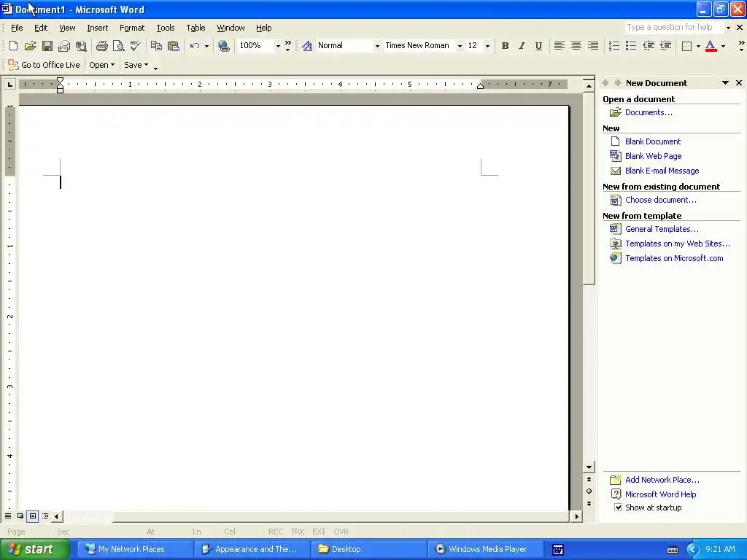747x560 pixels.
Task: Switch to Print Layout view button
Action: click(32, 516)
